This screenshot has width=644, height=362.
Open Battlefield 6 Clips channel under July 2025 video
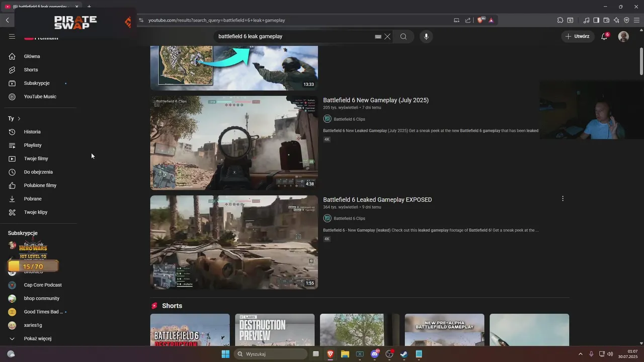pos(349,119)
